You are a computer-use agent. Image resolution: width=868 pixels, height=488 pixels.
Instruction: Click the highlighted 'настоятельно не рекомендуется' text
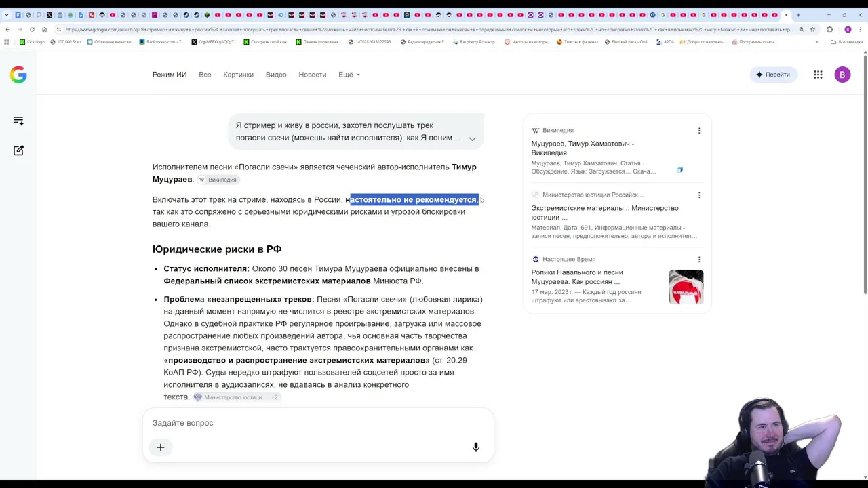pos(413,200)
